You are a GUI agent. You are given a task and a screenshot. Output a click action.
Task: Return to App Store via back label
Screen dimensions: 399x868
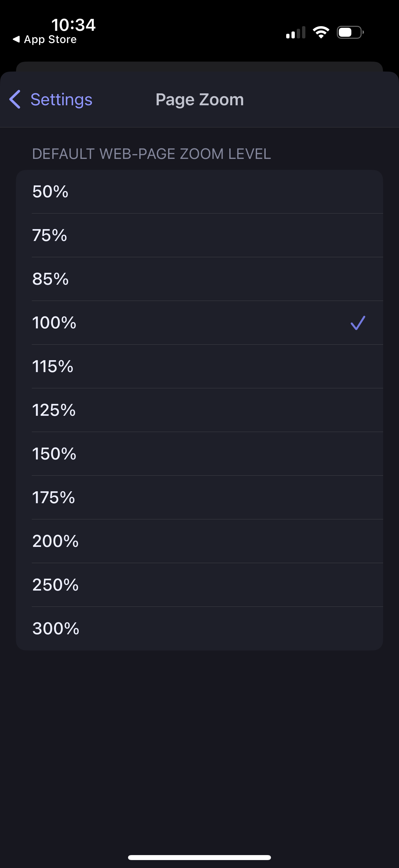click(x=50, y=39)
